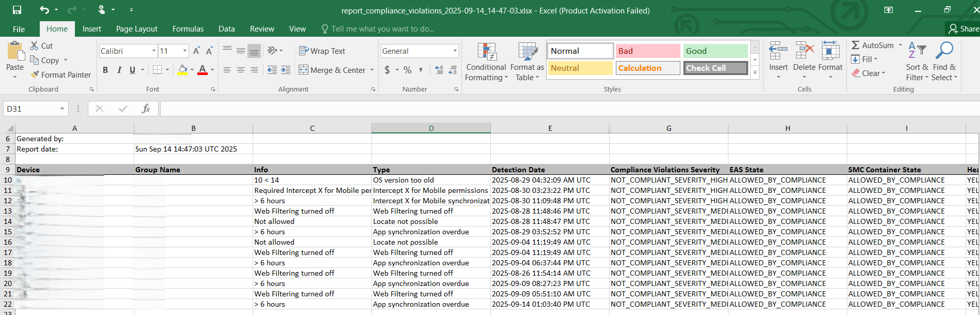The image size is (980, 315).
Task: Switch to the Insert tab
Action: pos(92,29)
